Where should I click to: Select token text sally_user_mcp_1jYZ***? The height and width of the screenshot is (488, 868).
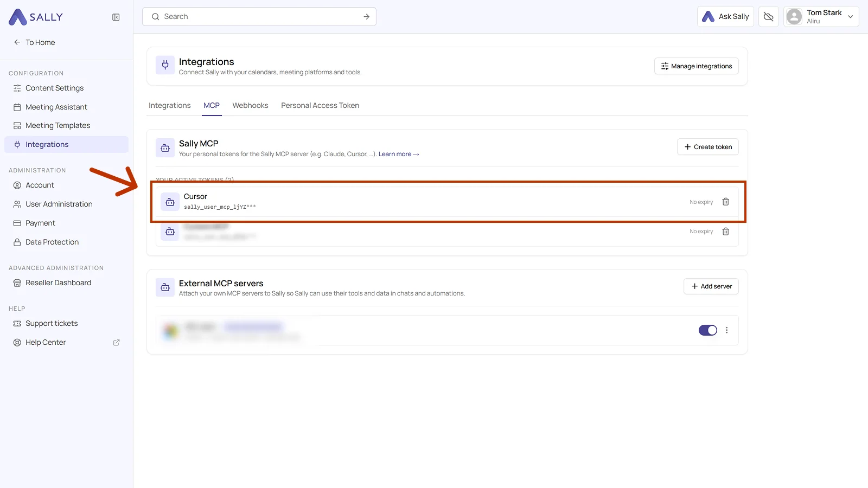pos(220,207)
